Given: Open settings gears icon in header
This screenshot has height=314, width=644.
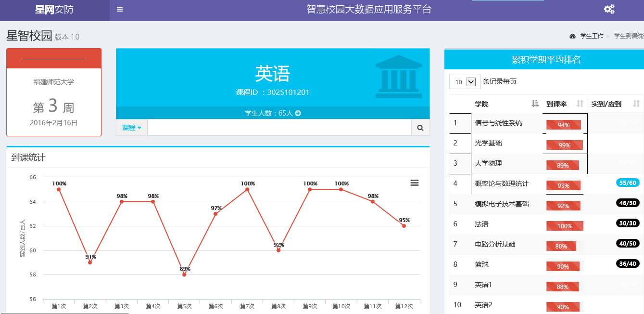Looking at the screenshot, I should [609, 9].
